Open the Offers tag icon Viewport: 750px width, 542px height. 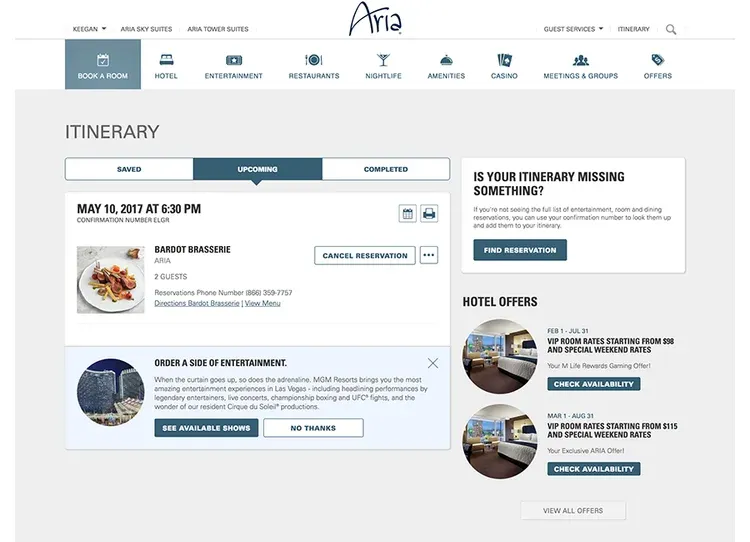658,60
